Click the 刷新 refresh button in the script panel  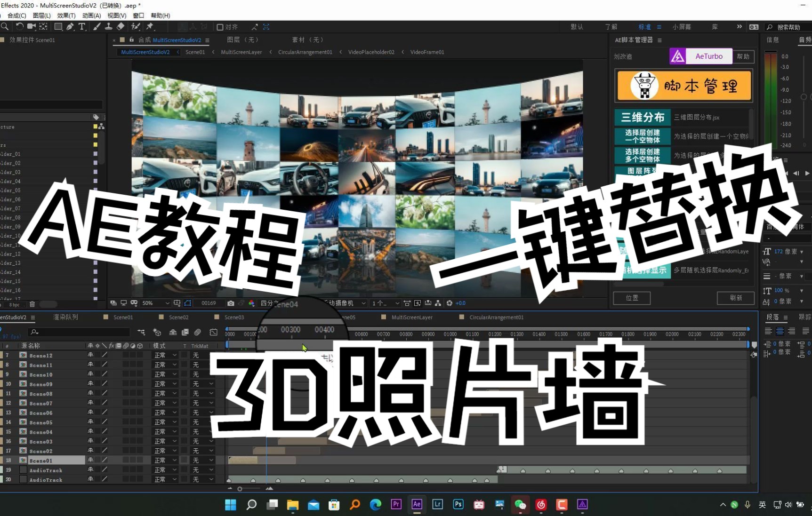(735, 298)
